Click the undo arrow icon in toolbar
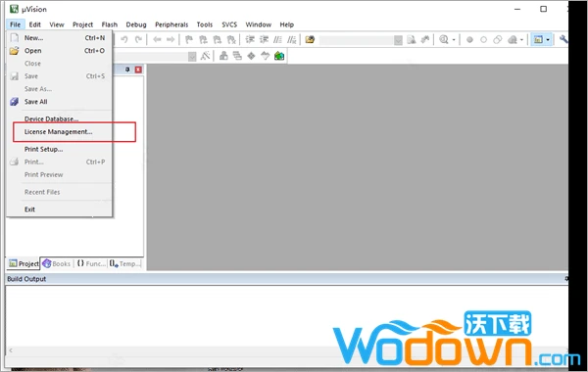588x372 pixels. tap(124, 40)
